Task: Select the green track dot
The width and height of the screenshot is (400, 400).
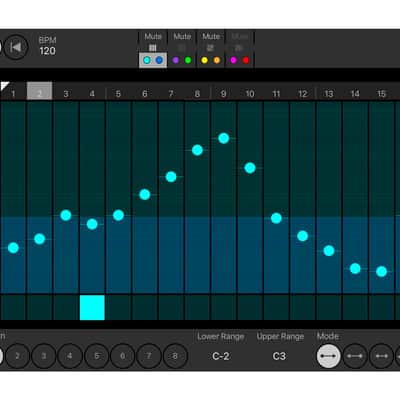Action: (x=188, y=60)
